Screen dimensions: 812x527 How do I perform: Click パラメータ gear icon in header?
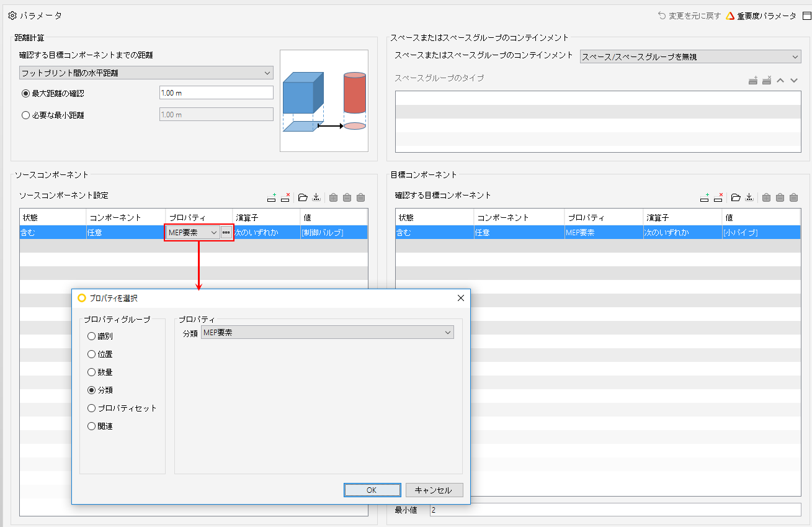pos(12,16)
